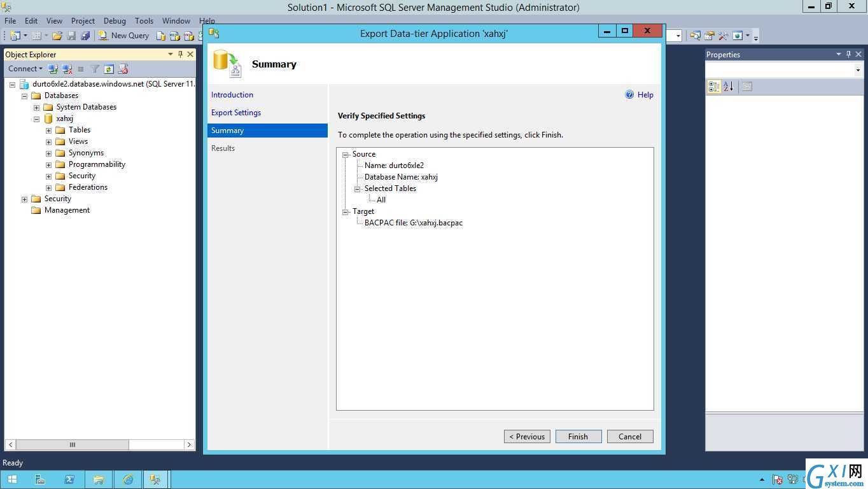Viewport: 868px width, 489px height.
Task: Click the Filter funnel icon in Object Explorer
Action: click(x=95, y=69)
